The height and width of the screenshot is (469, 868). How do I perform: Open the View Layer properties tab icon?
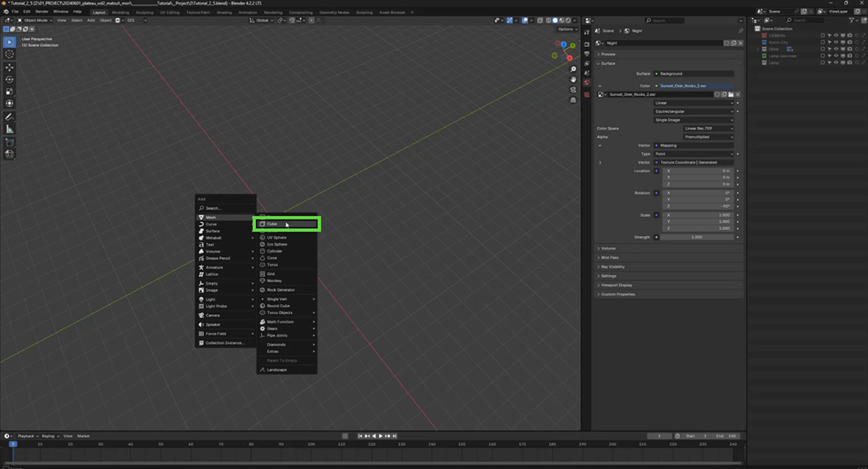tap(587, 64)
